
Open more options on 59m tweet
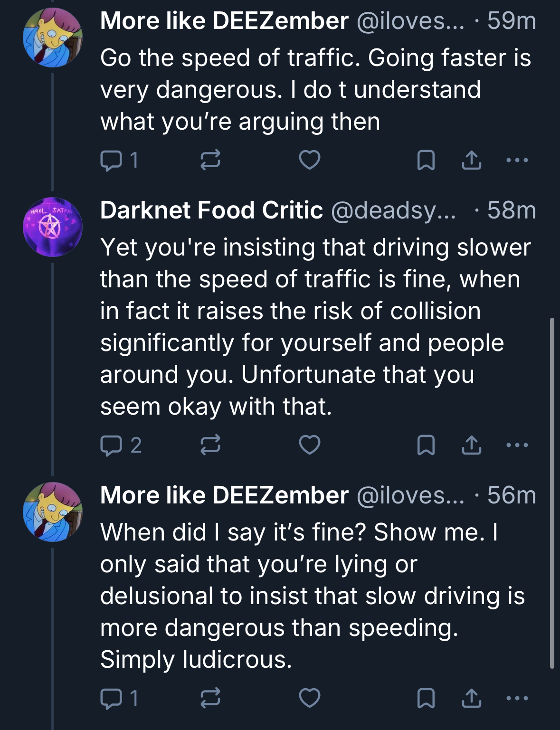[517, 160]
